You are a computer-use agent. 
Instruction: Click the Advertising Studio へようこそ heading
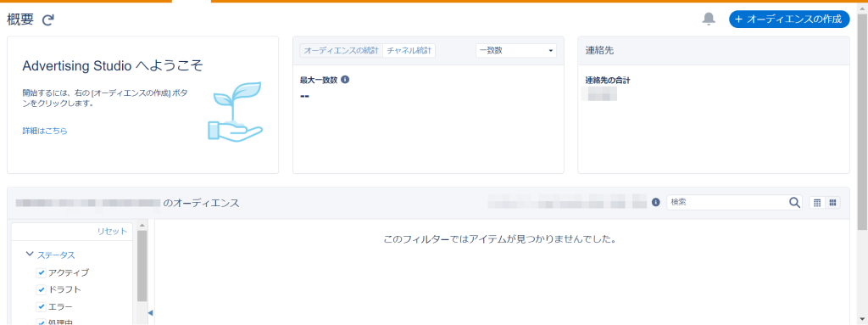pos(113,66)
